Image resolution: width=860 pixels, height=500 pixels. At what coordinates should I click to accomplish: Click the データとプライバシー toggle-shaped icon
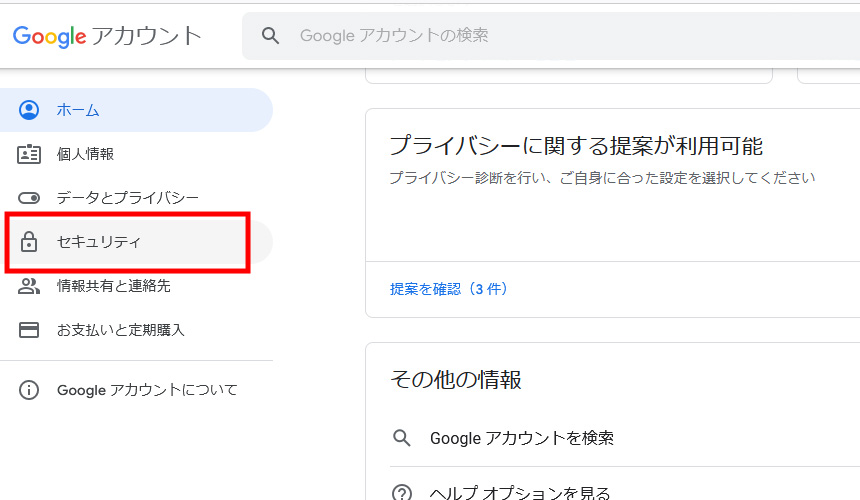coord(29,198)
